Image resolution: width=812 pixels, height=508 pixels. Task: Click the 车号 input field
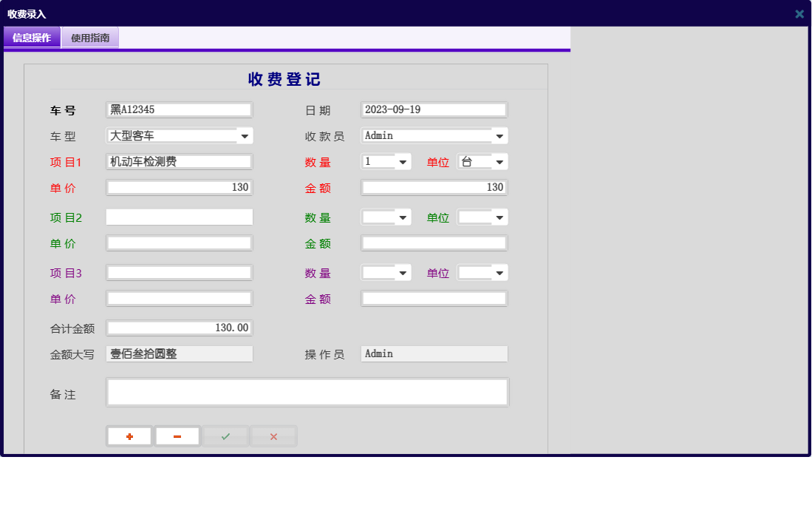click(180, 109)
